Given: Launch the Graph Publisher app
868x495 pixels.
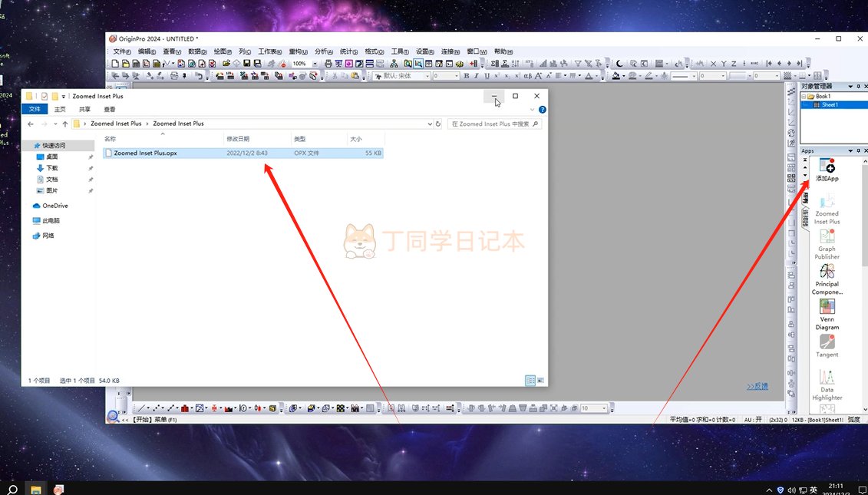Looking at the screenshot, I should tap(827, 244).
